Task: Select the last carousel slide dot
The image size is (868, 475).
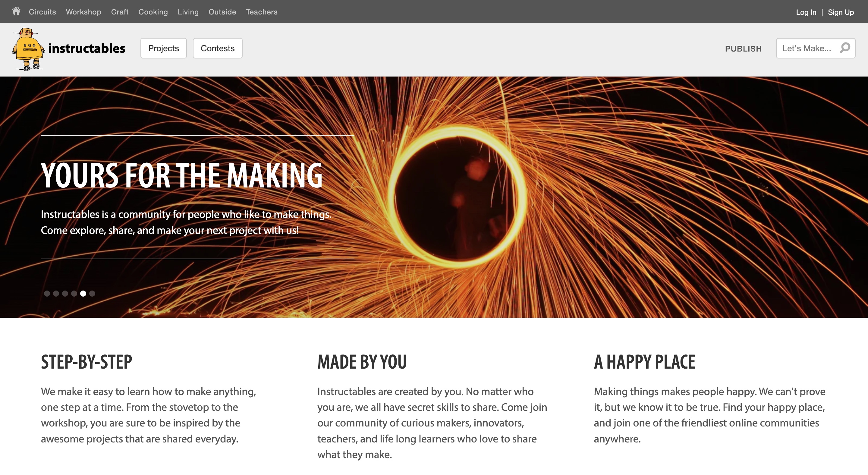Action: (92, 294)
